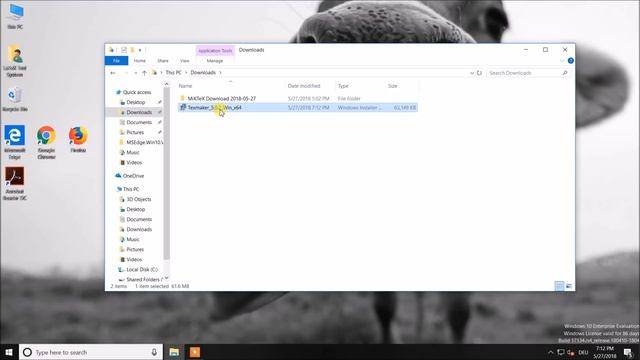Sort by the Size column header
This screenshot has height=360, width=640.
click(393, 86)
